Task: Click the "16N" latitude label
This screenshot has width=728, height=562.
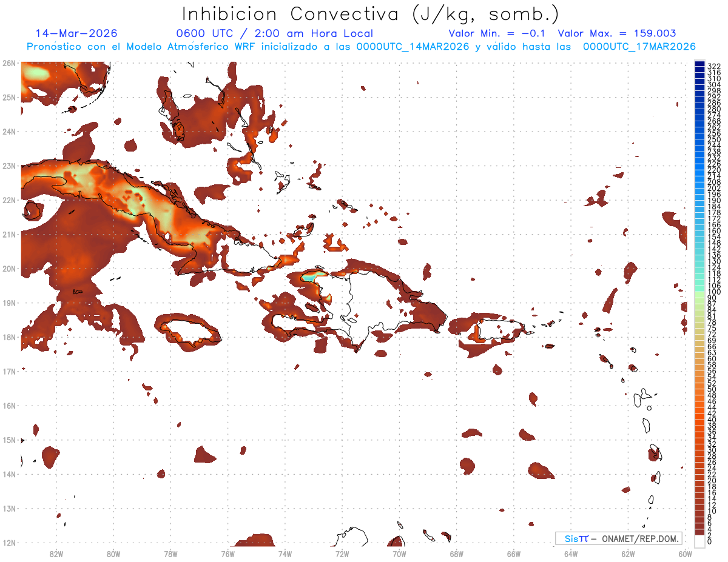Action: pos(8,406)
